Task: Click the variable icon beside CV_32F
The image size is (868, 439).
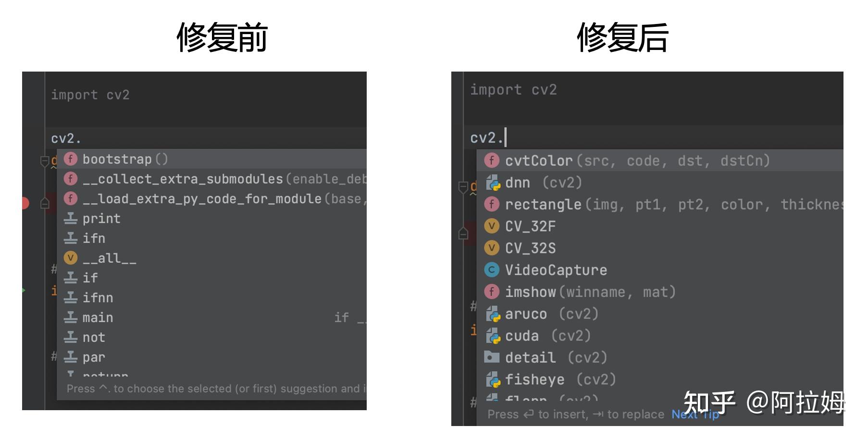Action: point(492,226)
